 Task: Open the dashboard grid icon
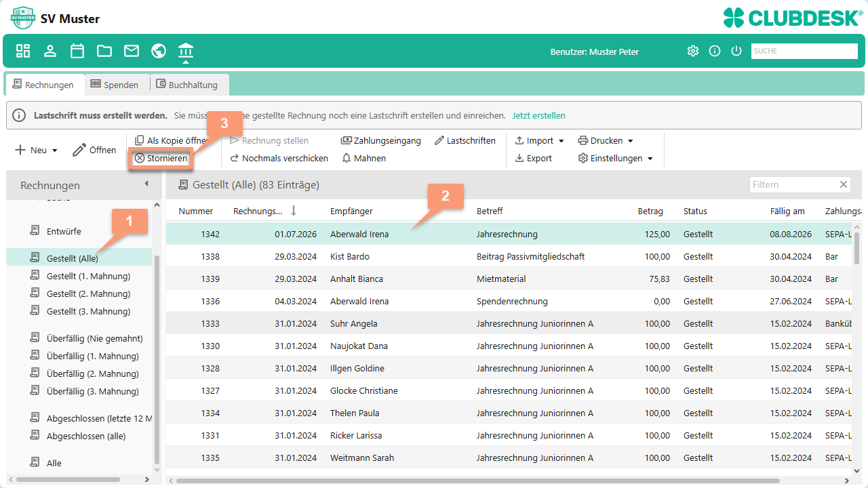(23, 51)
